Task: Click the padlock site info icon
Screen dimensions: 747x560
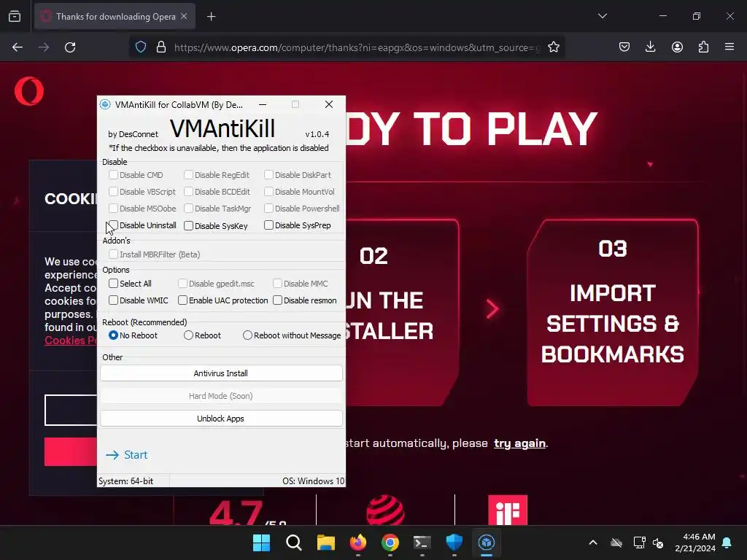Action: (x=161, y=47)
